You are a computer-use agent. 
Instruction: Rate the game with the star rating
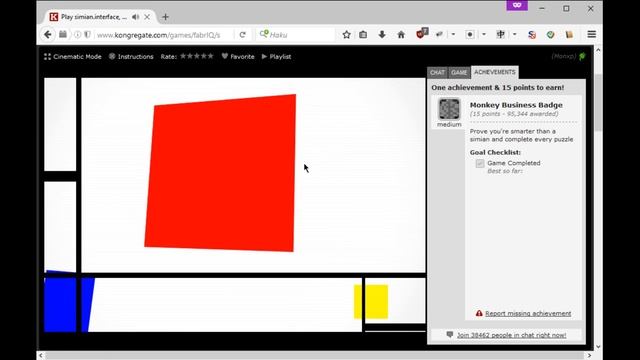coord(197,56)
